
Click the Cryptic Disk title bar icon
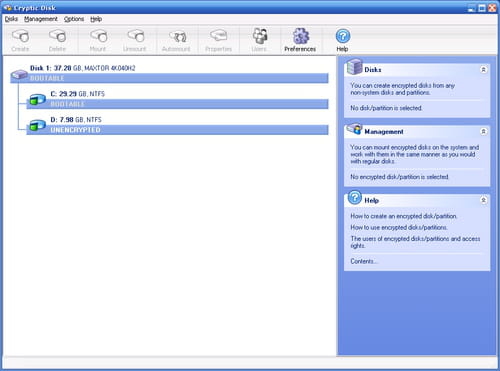pos(7,7)
